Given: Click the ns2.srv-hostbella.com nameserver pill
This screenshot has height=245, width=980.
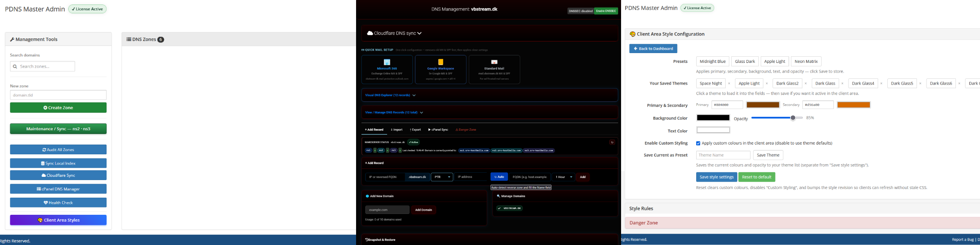Looking at the screenshot, I should coord(506,150).
